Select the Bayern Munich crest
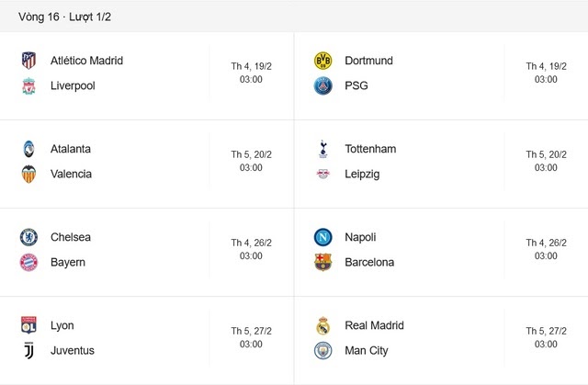588x385 pixels. 28,263
